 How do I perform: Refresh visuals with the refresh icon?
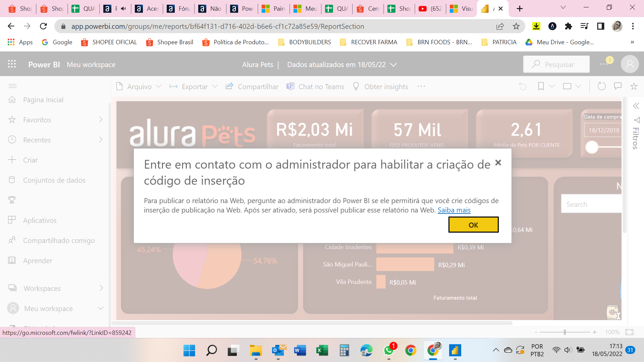tap(602, 86)
